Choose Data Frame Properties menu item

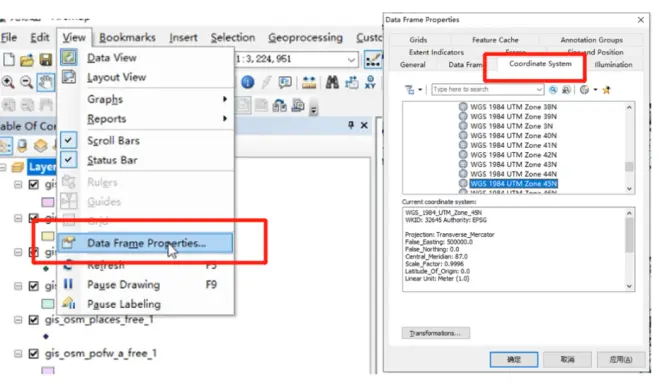[x=145, y=243]
